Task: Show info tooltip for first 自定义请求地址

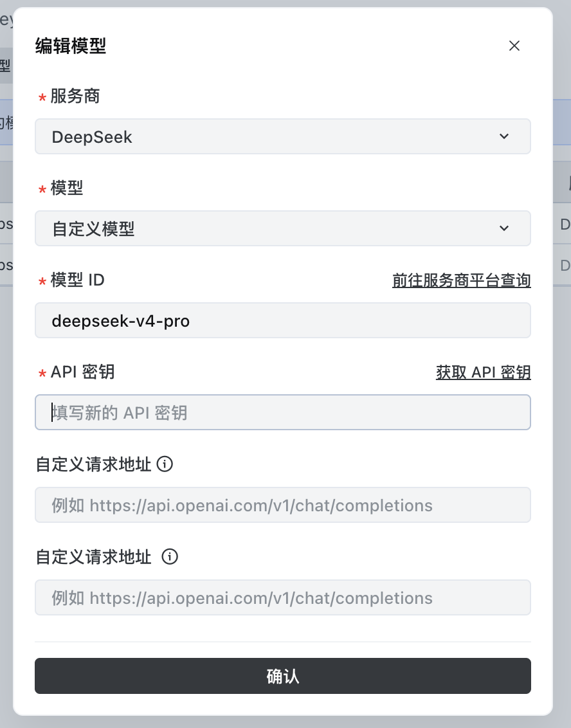Action: coord(165,464)
